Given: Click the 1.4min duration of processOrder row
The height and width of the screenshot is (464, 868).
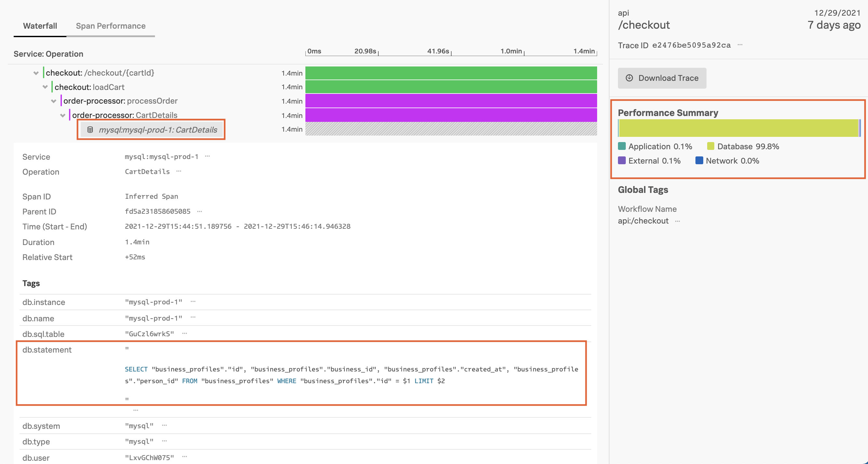Looking at the screenshot, I should pyautogui.click(x=292, y=101).
